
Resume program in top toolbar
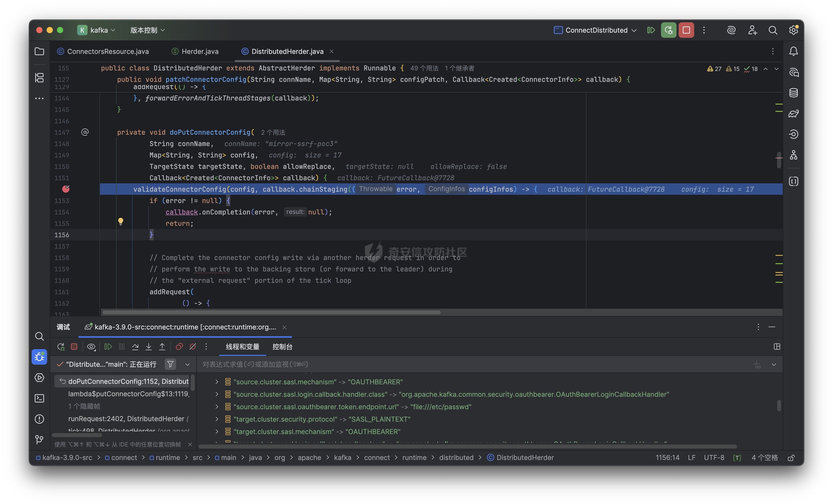(651, 30)
